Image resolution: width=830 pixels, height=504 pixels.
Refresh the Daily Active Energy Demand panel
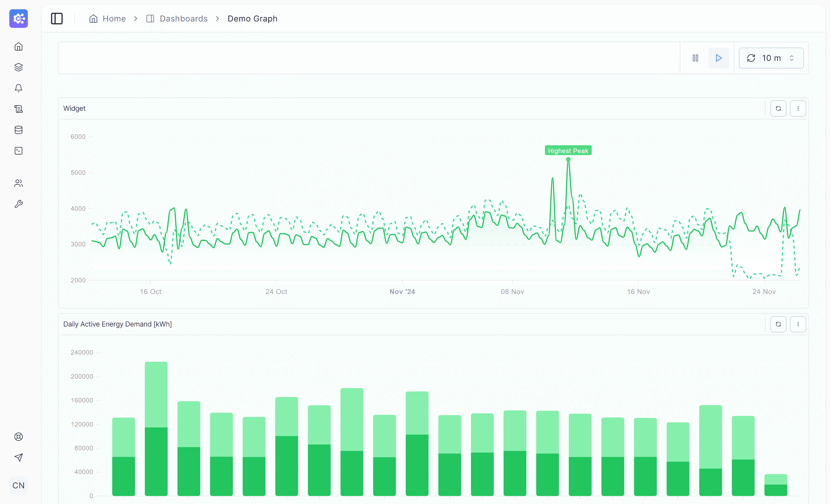778,324
